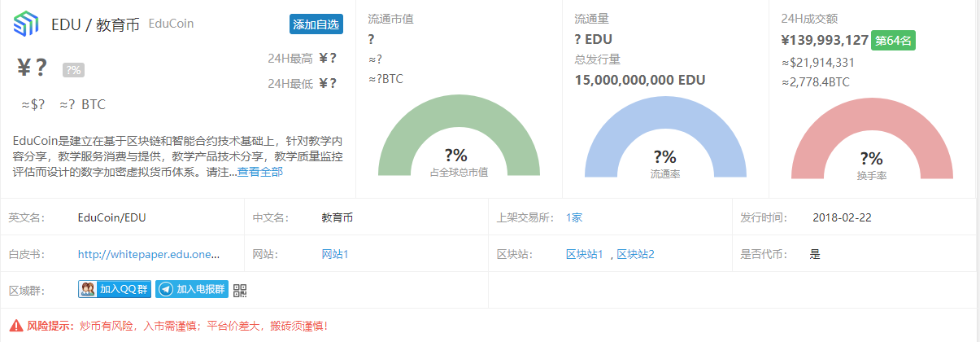Click the green 占全球总市值 gauge
This screenshot has height=342, width=980.
459,136
